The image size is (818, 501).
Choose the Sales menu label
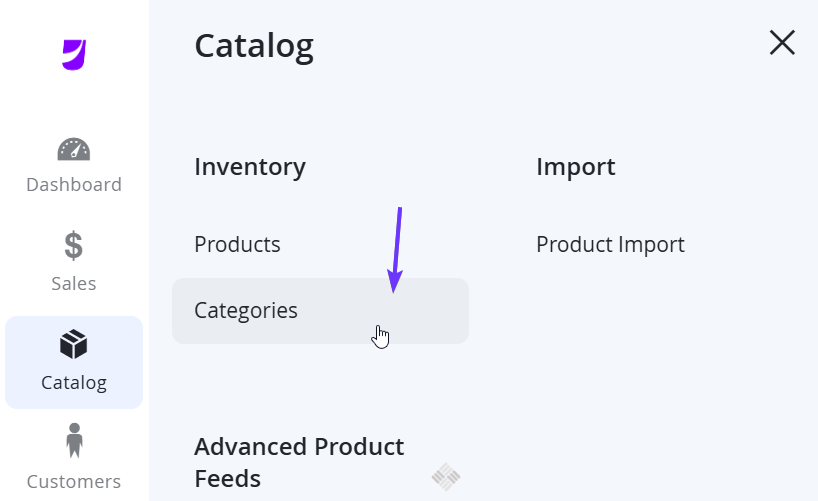click(x=74, y=283)
